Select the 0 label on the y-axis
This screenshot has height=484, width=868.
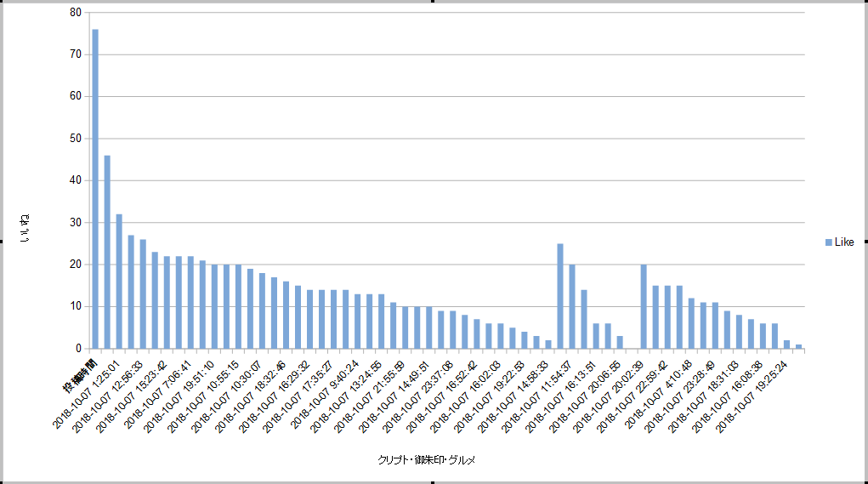pos(77,348)
